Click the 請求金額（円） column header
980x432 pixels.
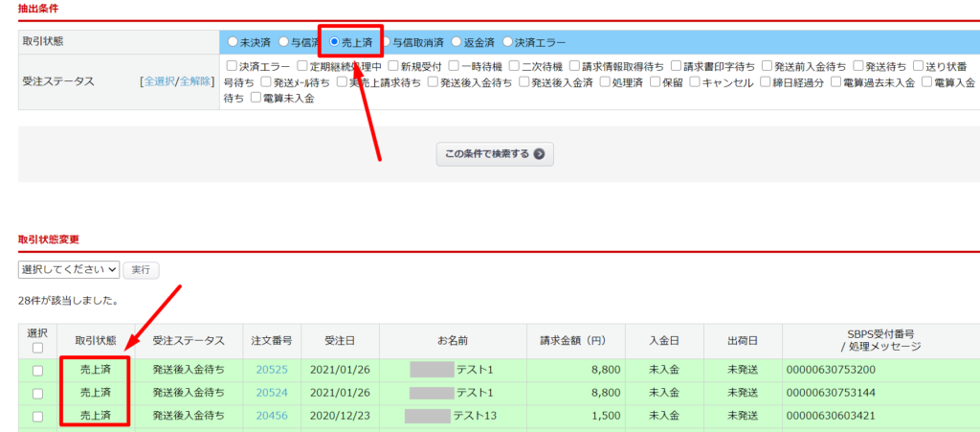tap(576, 341)
